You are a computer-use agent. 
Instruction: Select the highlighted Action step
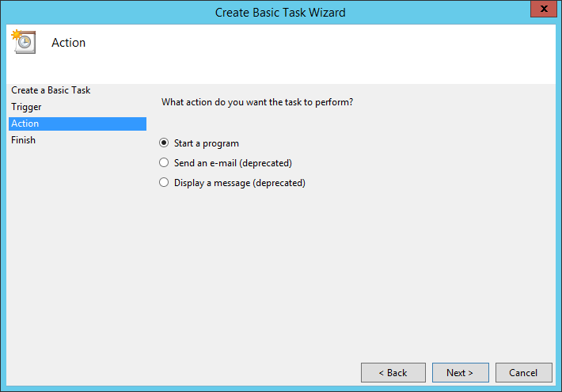78,124
